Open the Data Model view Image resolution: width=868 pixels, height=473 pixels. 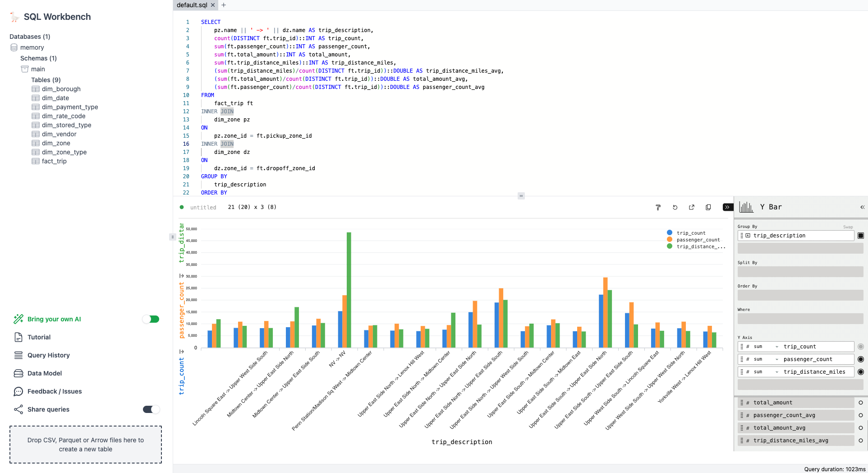[45, 373]
